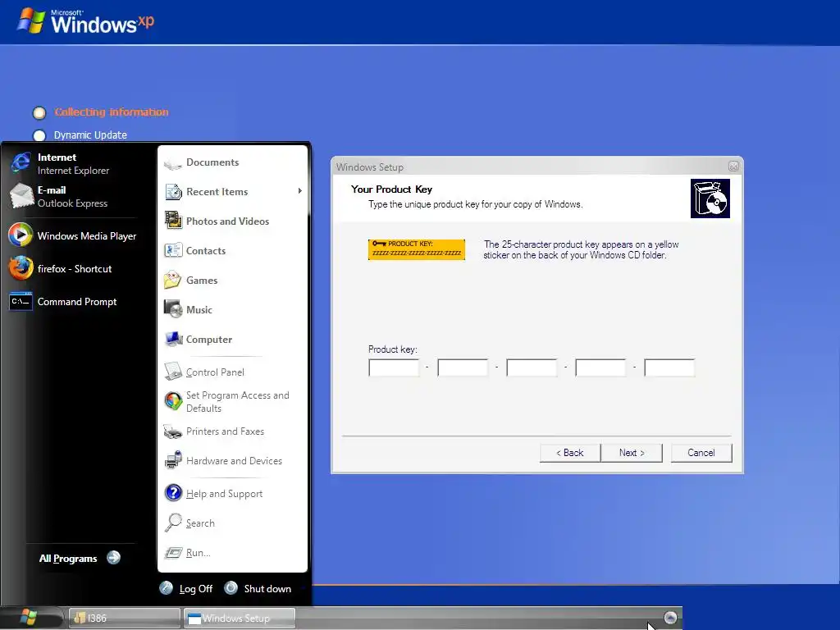The width and height of the screenshot is (840, 630).
Task: Click "Games" label text
Action: click(x=202, y=281)
